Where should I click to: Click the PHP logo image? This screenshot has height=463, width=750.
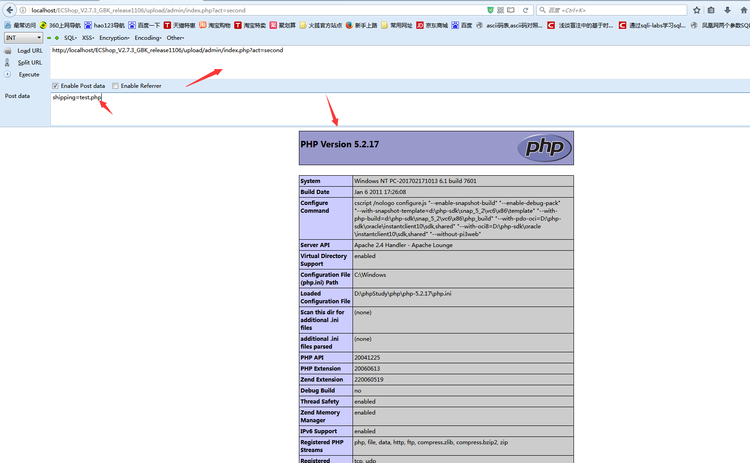(544, 147)
